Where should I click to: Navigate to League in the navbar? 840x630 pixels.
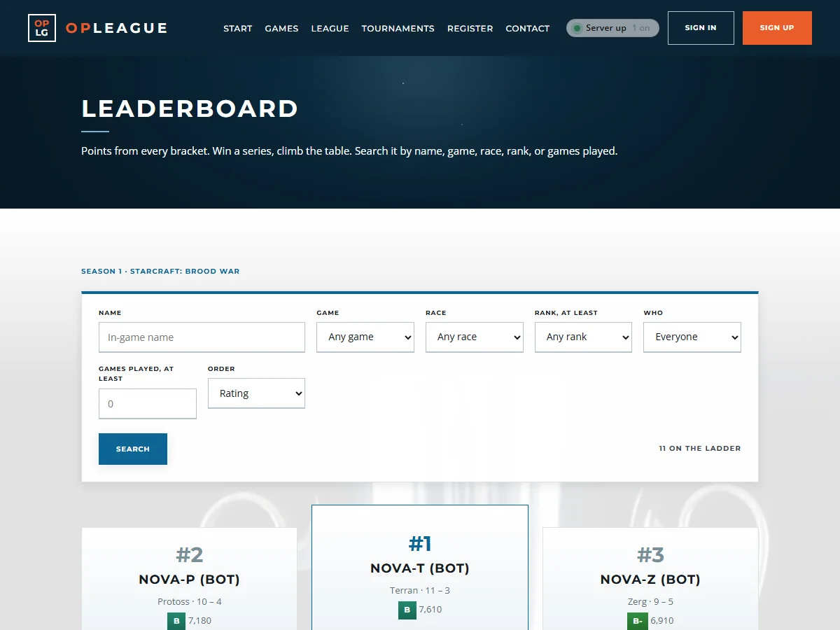pyautogui.click(x=330, y=28)
